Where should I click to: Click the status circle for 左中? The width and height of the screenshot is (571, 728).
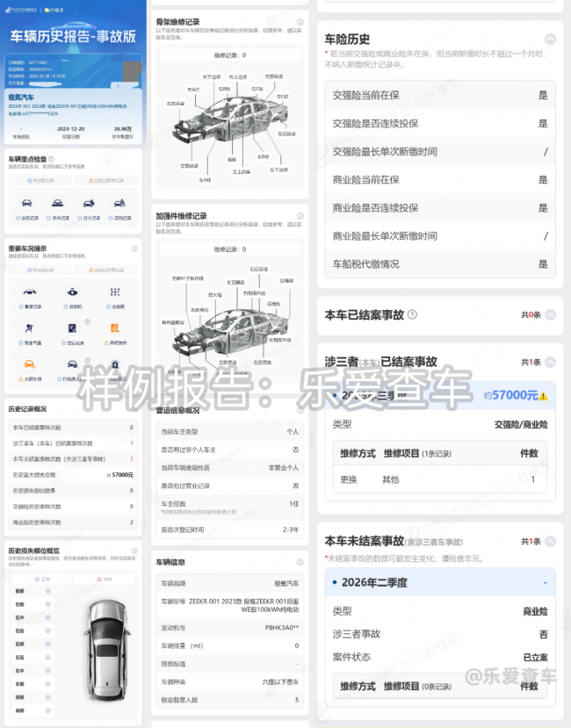coord(47,671)
